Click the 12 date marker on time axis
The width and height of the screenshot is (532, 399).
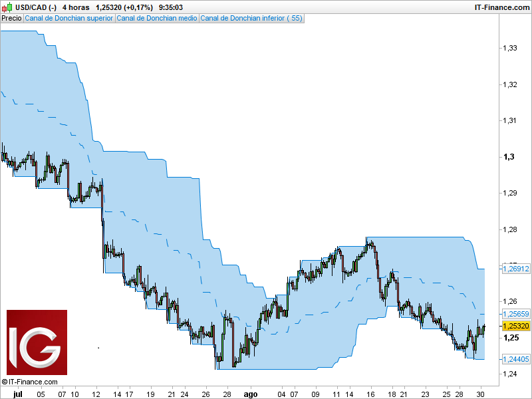click(96, 394)
